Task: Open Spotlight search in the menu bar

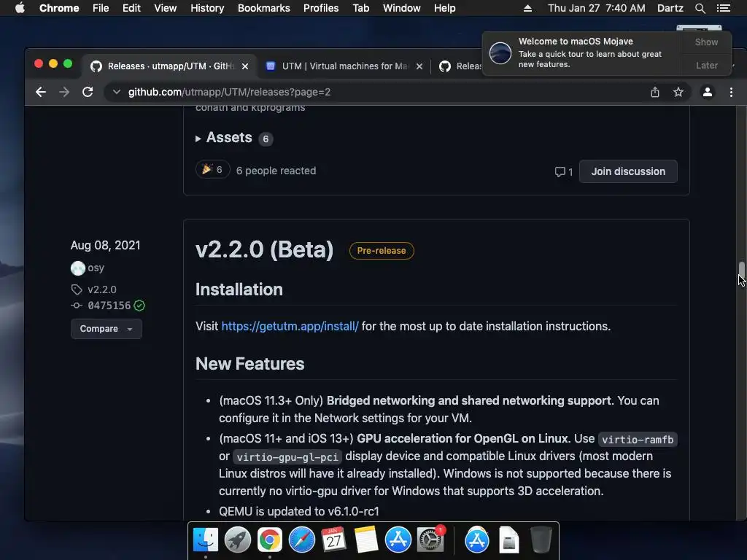Action: coord(700,8)
